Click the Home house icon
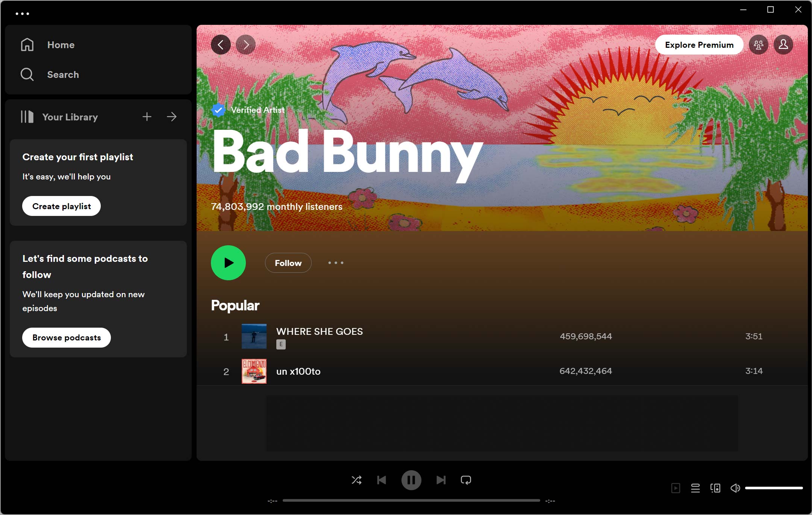Screen dimensions: 812x515 click(27, 45)
